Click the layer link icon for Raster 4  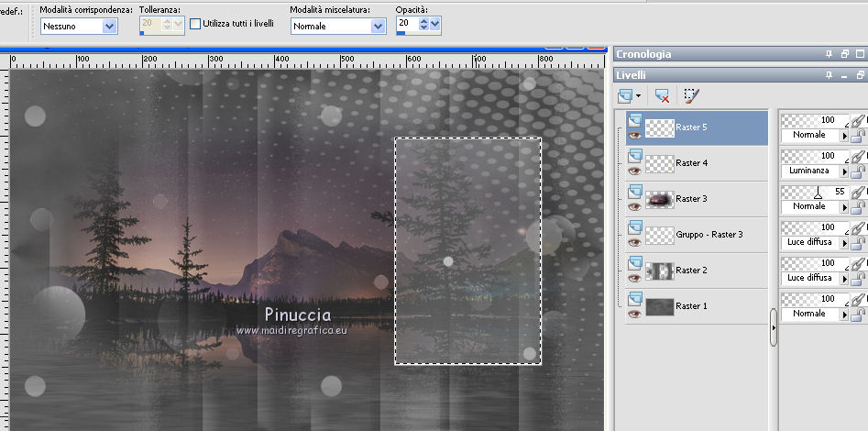(858, 157)
